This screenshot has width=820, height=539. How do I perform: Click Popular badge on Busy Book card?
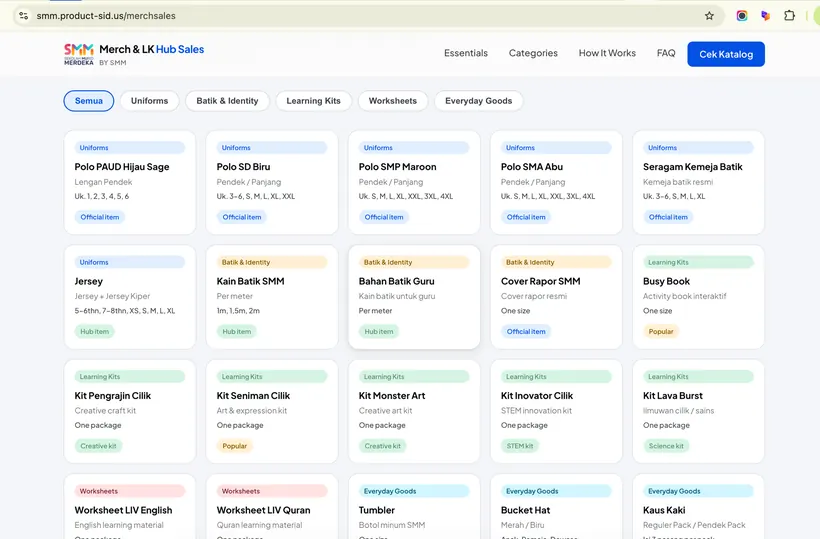click(x=661, y=331)
